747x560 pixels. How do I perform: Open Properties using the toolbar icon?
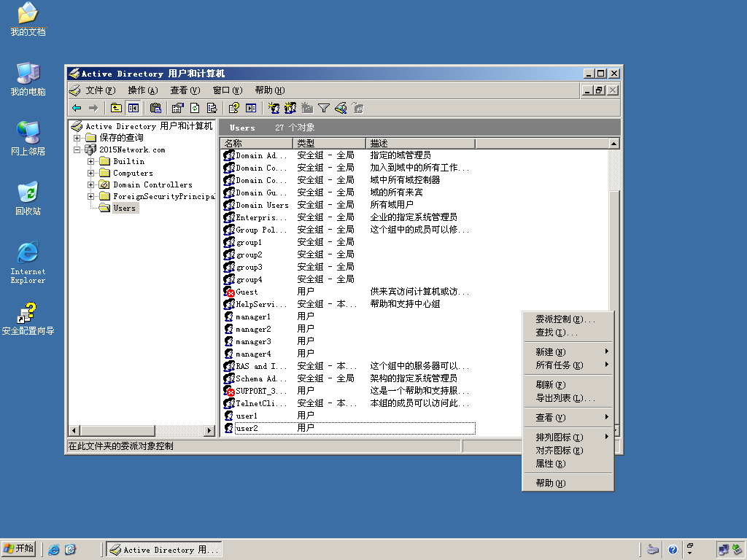tap(178, 109)
